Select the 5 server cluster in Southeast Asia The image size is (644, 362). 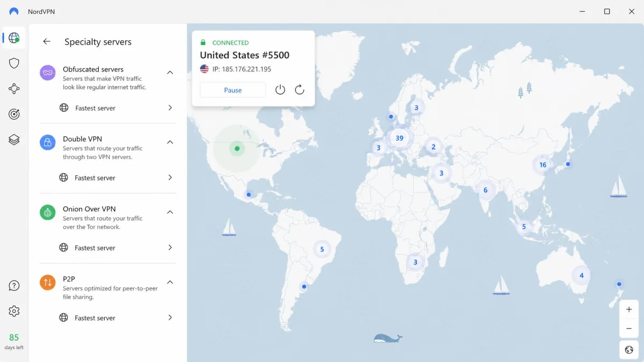524,226
